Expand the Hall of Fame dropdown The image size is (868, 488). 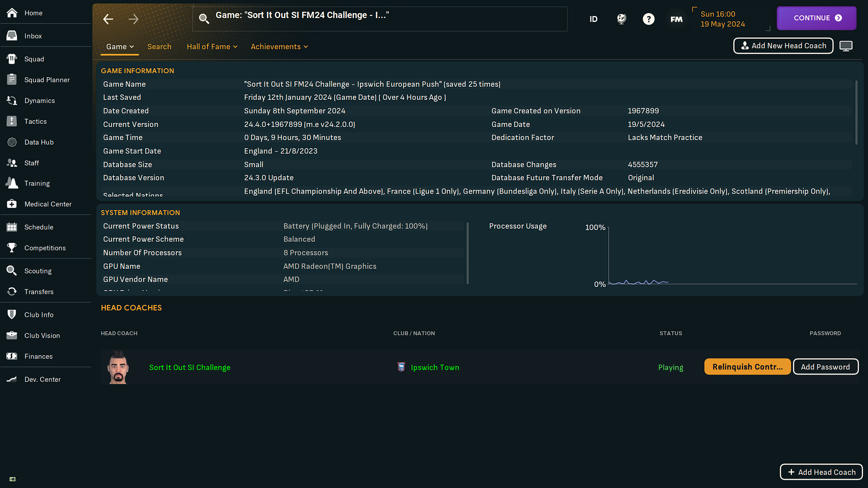(x=212, y=47)
